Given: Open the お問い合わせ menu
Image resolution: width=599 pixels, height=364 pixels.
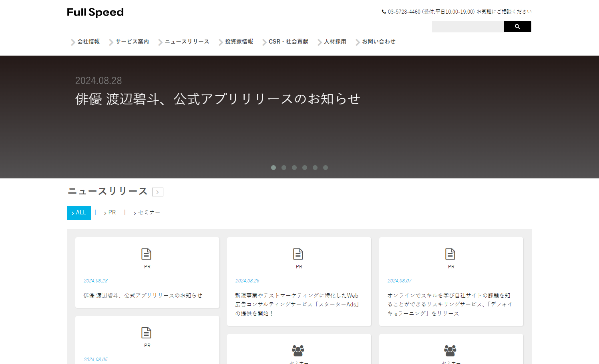Looking at the screenshot, I should pos(379,42).
